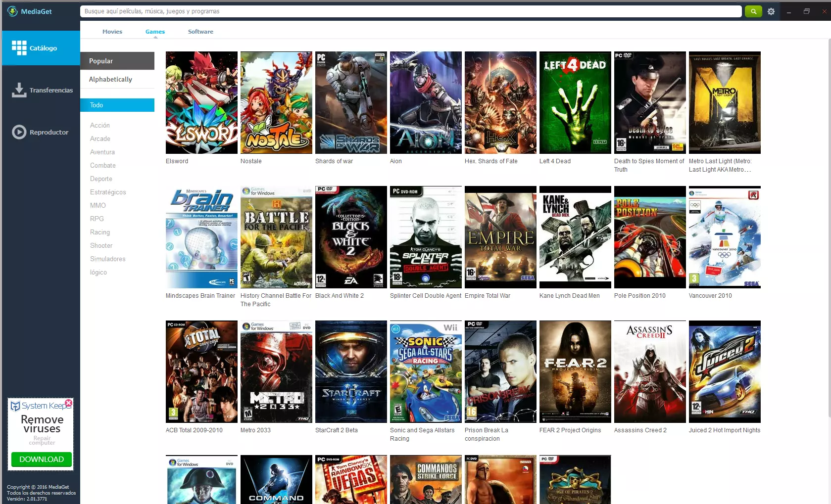Screen dimensions: 831x504
Task: Restore the window using title bar button
Action: [807, 11]
